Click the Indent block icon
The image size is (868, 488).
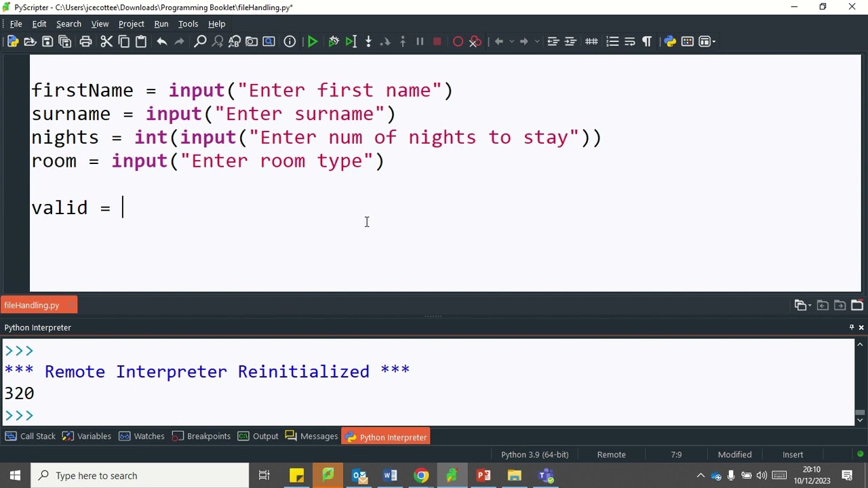pyautogui.click(x=570, y=41)
